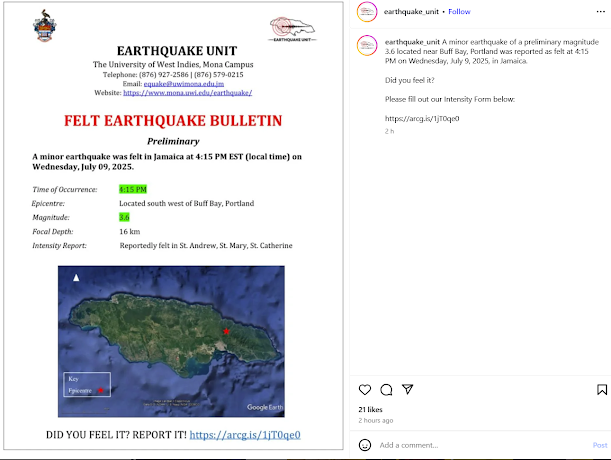The width and height of the screenshot is (611, 460).
Task: Open earthquake_unit username in post header
Action: pyautogui.click(x=411, y=12)
